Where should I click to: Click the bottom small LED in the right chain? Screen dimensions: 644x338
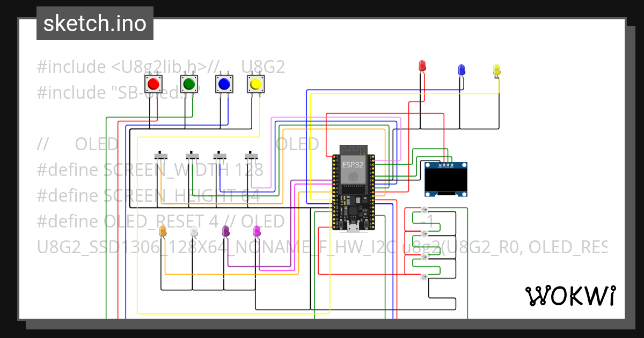click(x=423, y=277)
